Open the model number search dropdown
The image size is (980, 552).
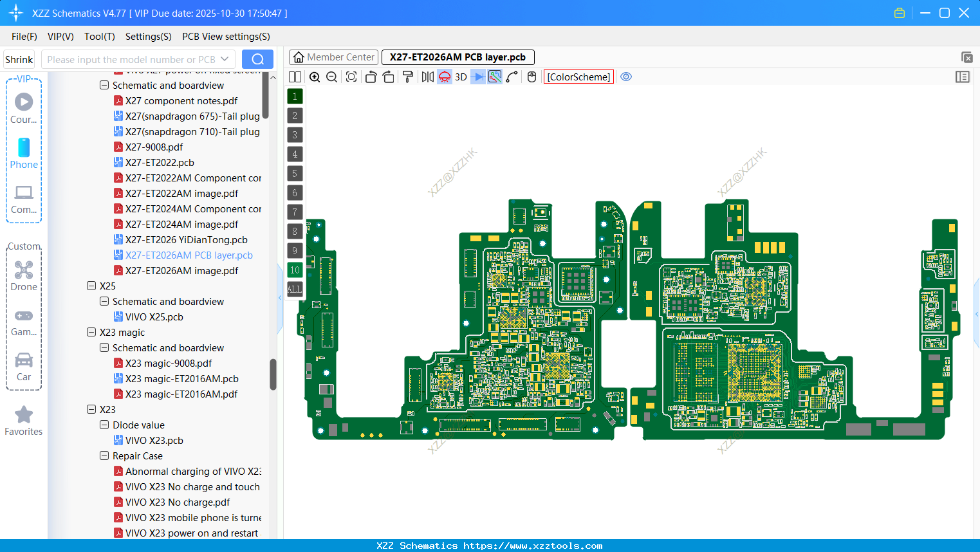click(226, 59)
